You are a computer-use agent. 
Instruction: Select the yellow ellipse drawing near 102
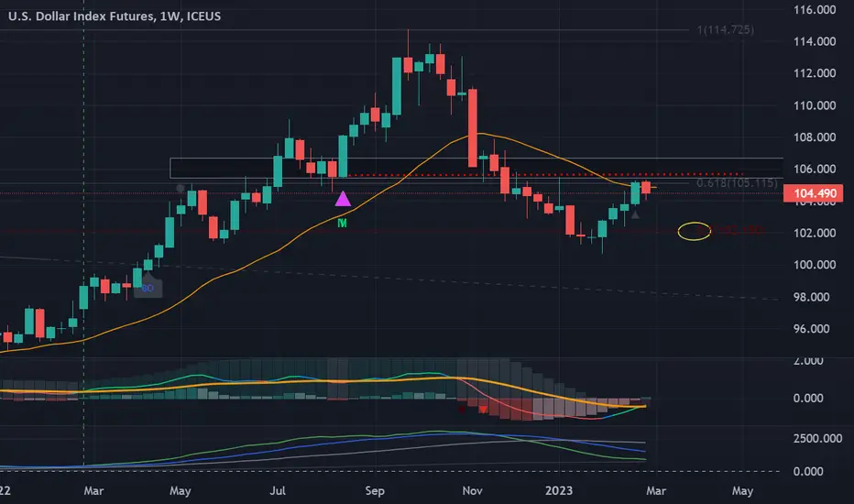(x=695, y=232)
